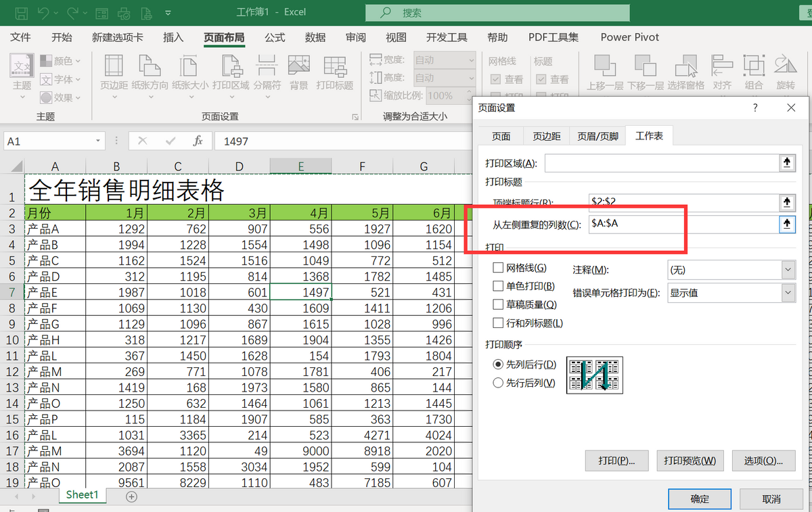The height and width of the screenshot is (512, 812).
Task: Click the New Sheet plus icon
Action: (x=132, y=496)
